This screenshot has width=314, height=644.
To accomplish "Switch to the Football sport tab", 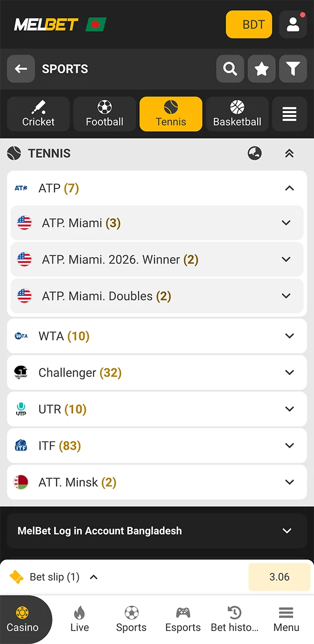I will coord(104,114).
